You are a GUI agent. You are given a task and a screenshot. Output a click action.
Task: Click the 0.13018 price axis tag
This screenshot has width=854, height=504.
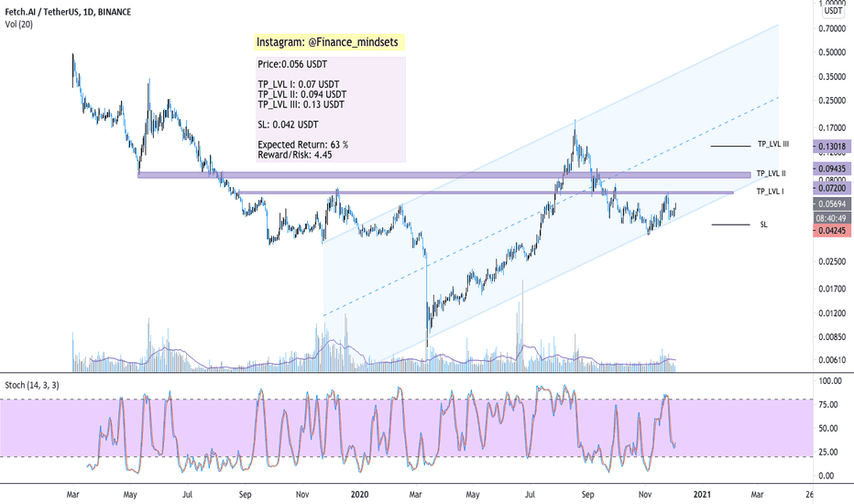832,146
